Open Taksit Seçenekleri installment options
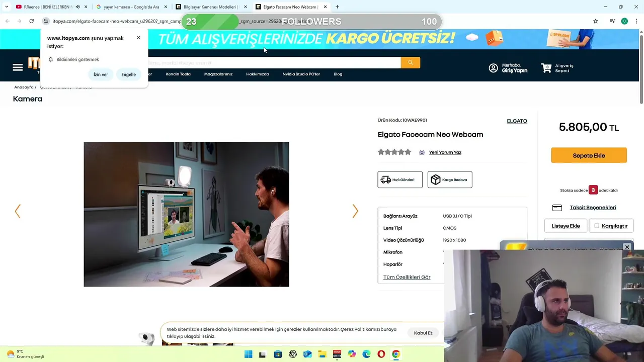This screenshot has height=362, width=644. 593,208
